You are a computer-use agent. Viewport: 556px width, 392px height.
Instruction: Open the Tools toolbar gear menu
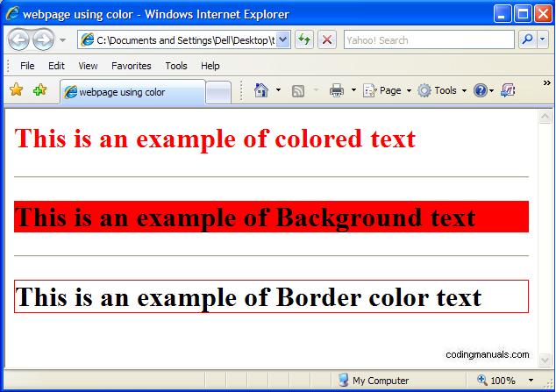[442, 90]
